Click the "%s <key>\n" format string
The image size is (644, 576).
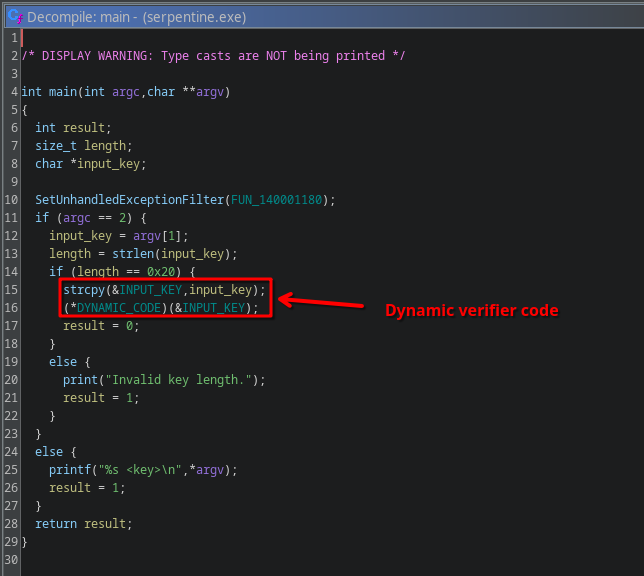140,470
